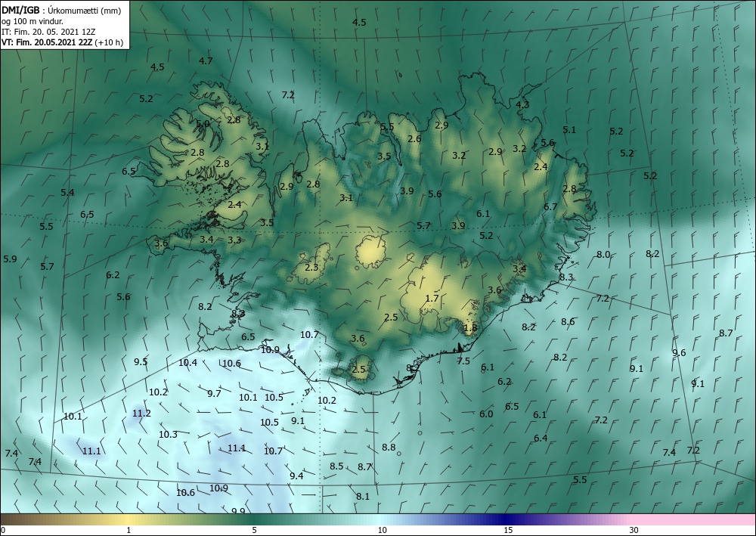Click the 'DMI/IGB : Úrkomumætti (mm)' title line
756x536 pixels.
coord(61,10)
